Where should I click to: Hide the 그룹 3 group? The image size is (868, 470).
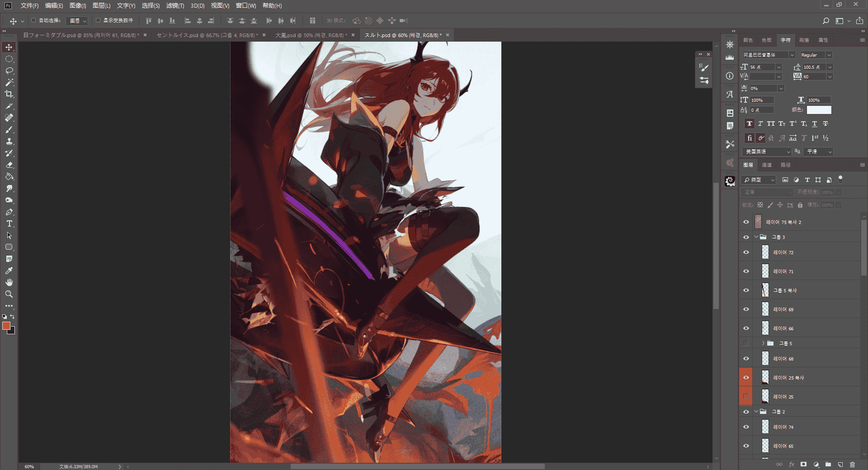[x=746, y=237]
